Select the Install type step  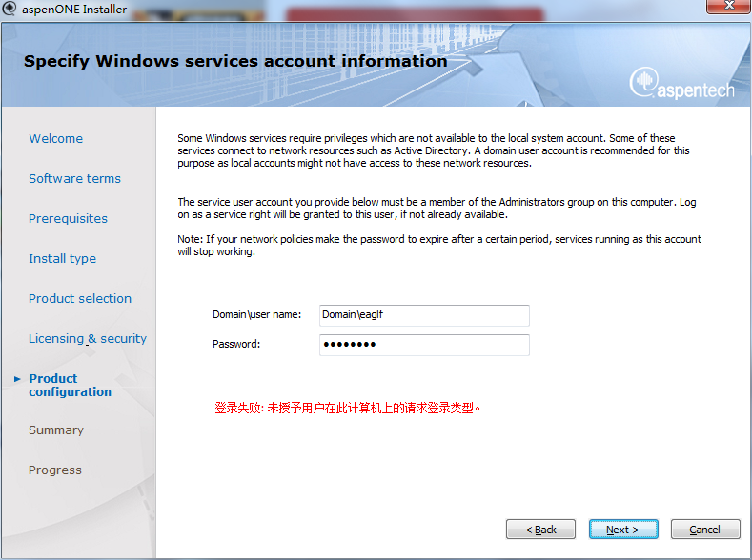click(x=62, y=259)
